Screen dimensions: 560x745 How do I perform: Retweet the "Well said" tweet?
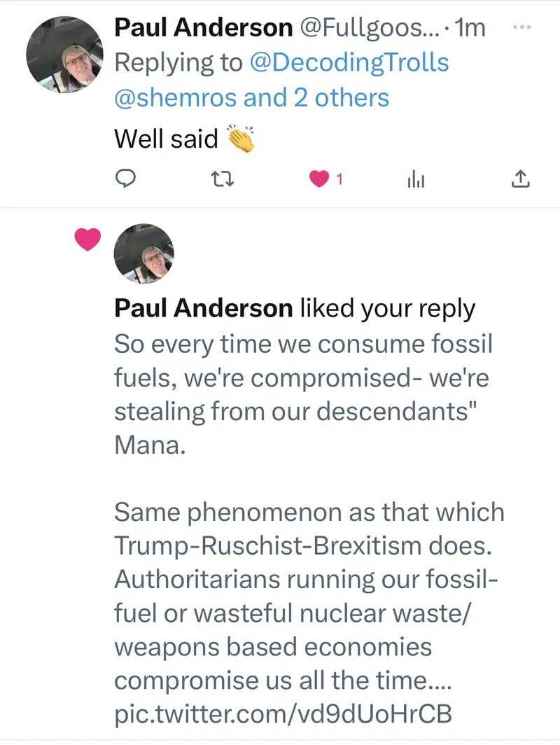222,180
